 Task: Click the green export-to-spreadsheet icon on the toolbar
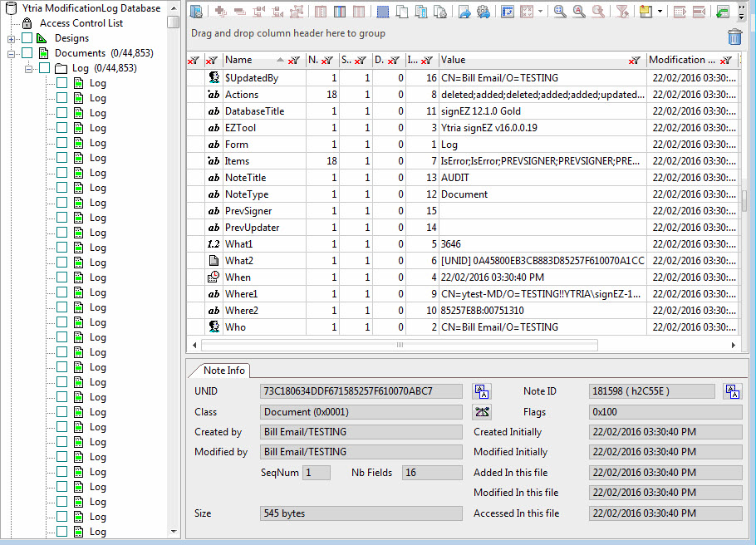722,10
